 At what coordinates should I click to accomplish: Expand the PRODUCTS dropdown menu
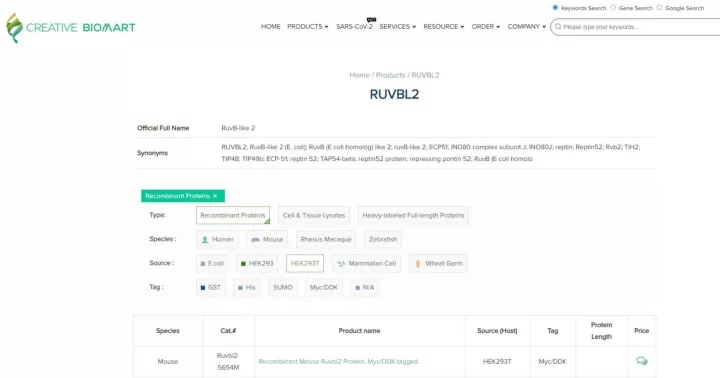tap(308, 27)
